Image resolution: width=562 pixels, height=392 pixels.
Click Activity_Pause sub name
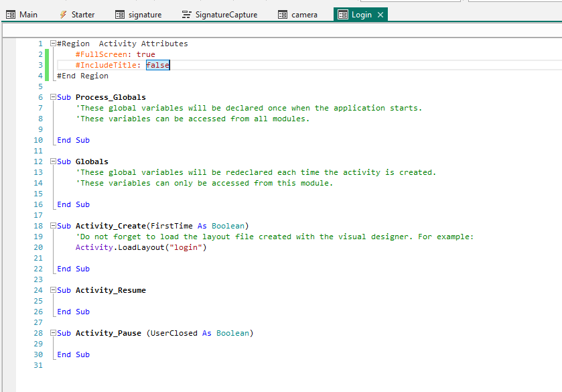pyautogui.click(x=109, y=333)
